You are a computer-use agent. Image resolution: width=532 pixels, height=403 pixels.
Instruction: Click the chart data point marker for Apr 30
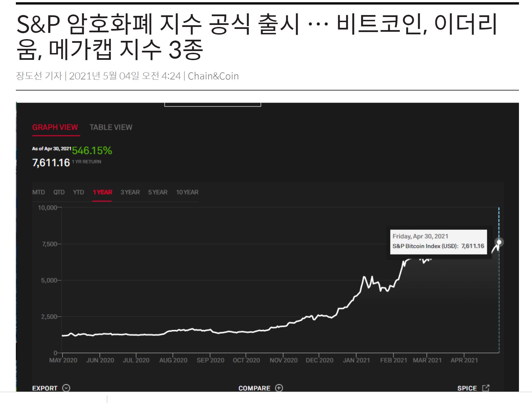pos(499,242)
